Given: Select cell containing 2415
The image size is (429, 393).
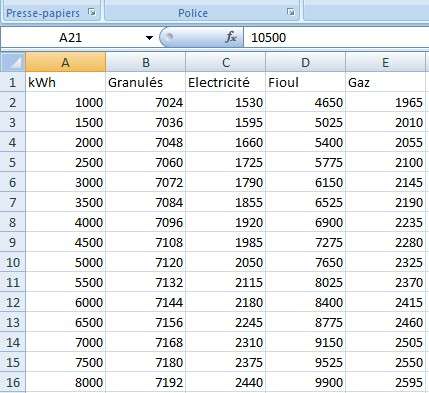Looking at the screenshot, I should tap(385, 302).
